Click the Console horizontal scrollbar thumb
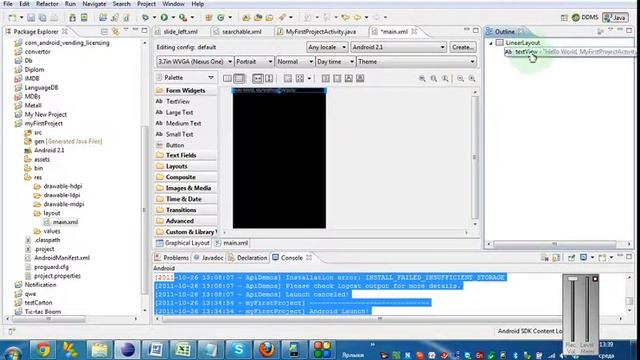The image size is (640, 360). (x=380, y=318)
